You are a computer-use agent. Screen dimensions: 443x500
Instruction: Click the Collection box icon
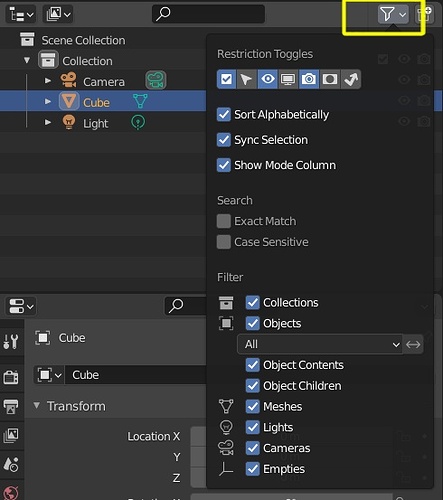click(48, 60)
